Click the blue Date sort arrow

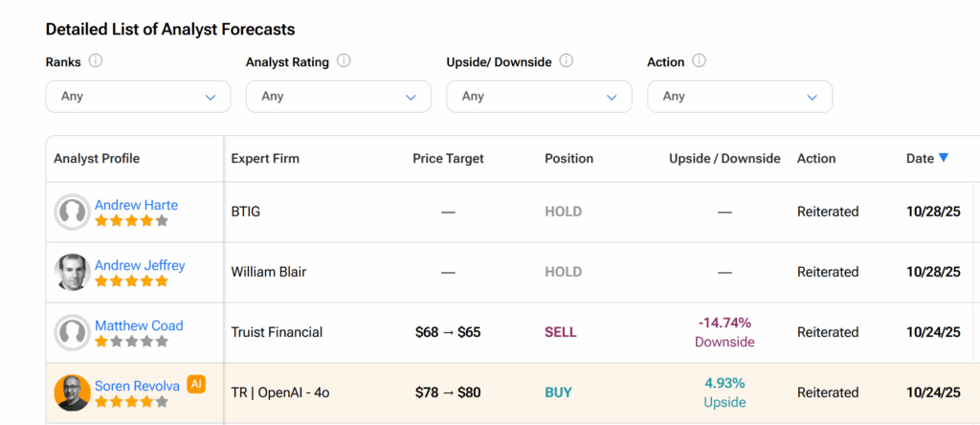point(944,158)
